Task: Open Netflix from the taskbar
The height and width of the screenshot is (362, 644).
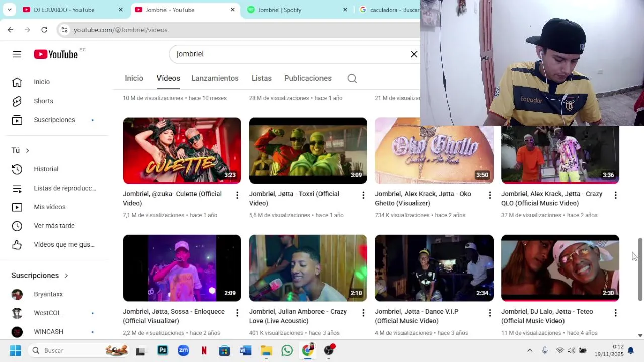Action: (x=204, y=350)
